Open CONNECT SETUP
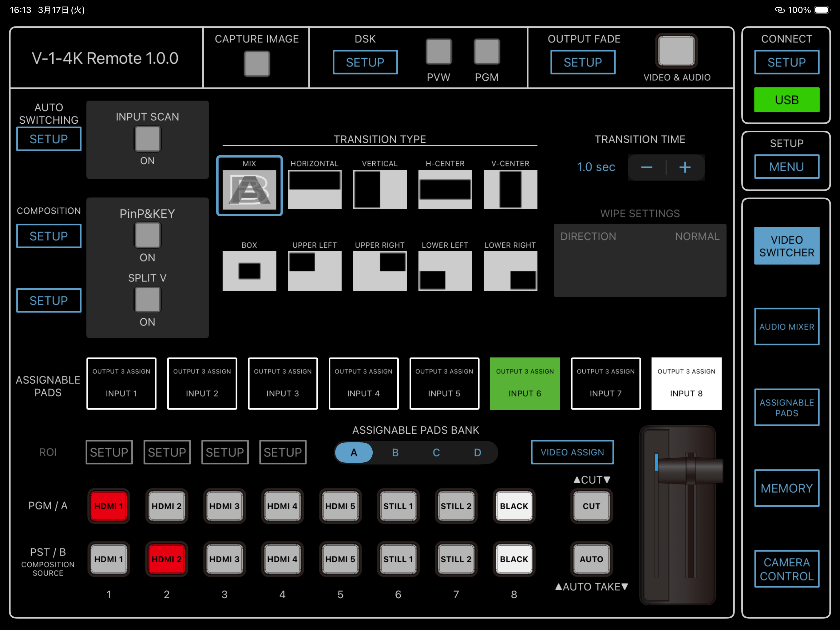This screenshot has width=840, height=630. 787,62
